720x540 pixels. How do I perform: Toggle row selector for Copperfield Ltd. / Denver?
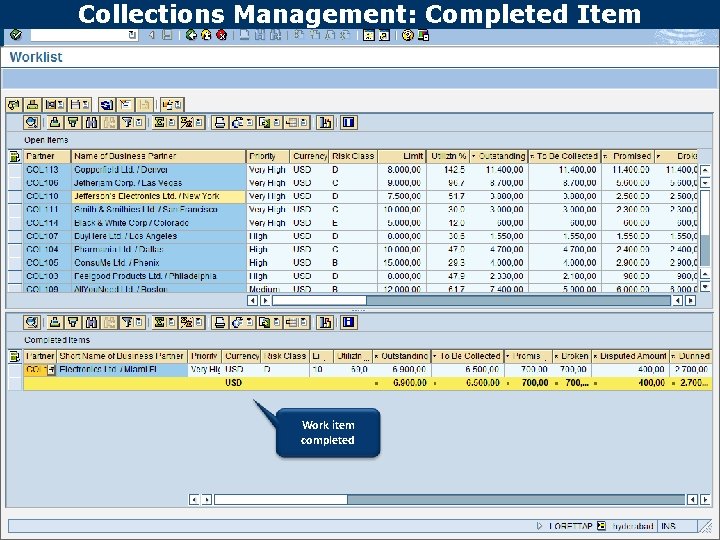click(x=16, y=170)
